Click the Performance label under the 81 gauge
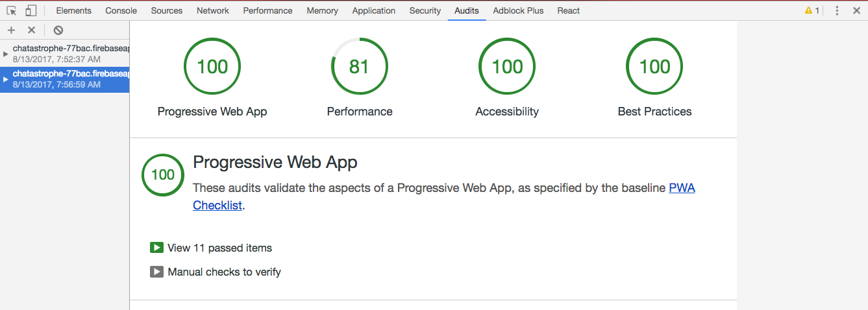This screenshot has width=868, height=310. [360, 112]
